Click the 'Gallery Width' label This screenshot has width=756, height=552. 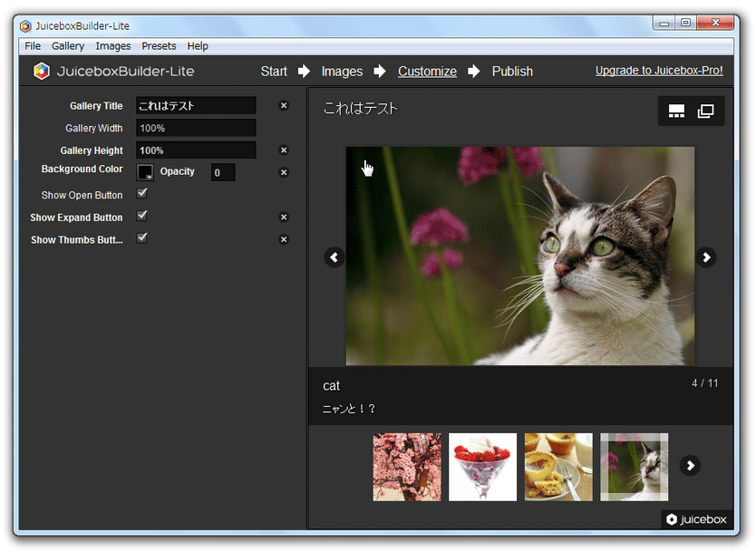click(94, 128)
